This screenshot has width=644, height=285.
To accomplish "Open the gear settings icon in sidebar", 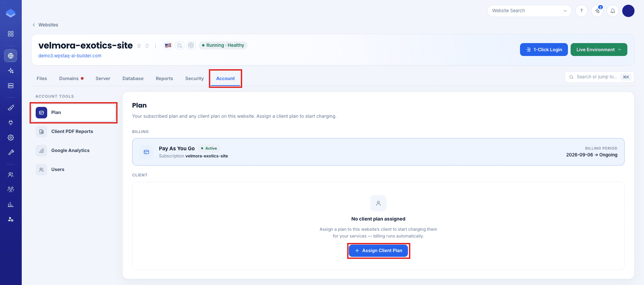I will (11, 137).
